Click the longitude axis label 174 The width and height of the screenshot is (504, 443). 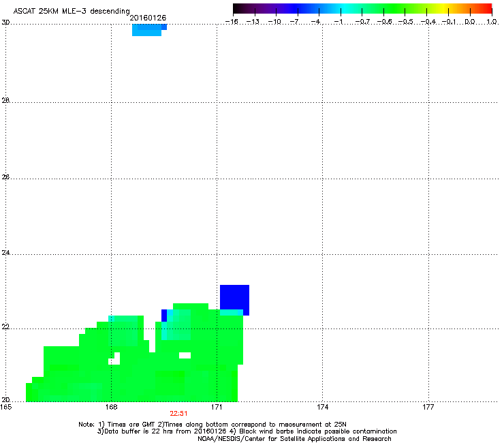click(x=323, y=407)
